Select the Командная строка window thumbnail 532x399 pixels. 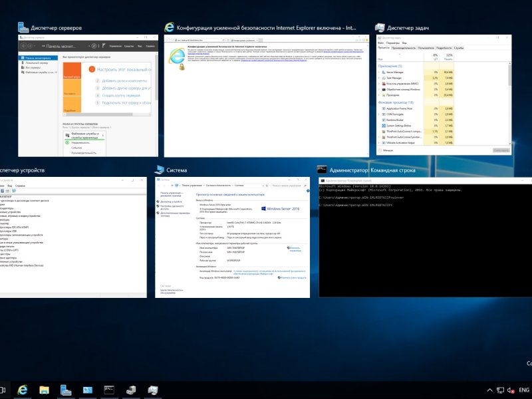pos(426,237)
